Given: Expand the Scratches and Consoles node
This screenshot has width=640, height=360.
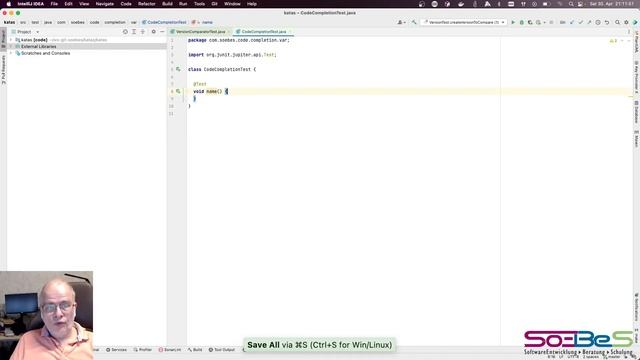Looking at the screenshot, I should pyautogui.click(x=11, y=53).
